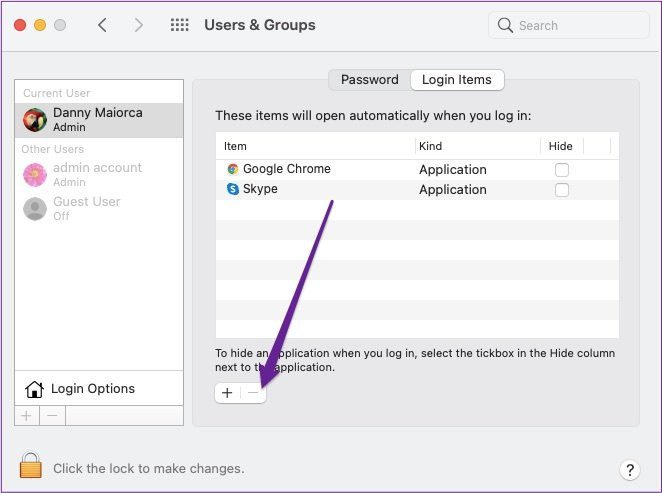The height and width of the screenshot is (493, 662).
Task: Open help with the question mark button
Action: coord(630,469)
